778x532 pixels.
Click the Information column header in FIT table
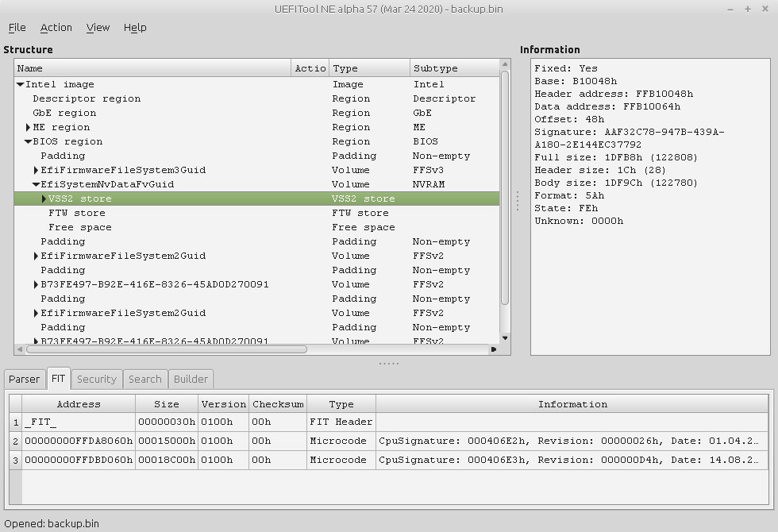pyautogui.click(x=572, y=404)
